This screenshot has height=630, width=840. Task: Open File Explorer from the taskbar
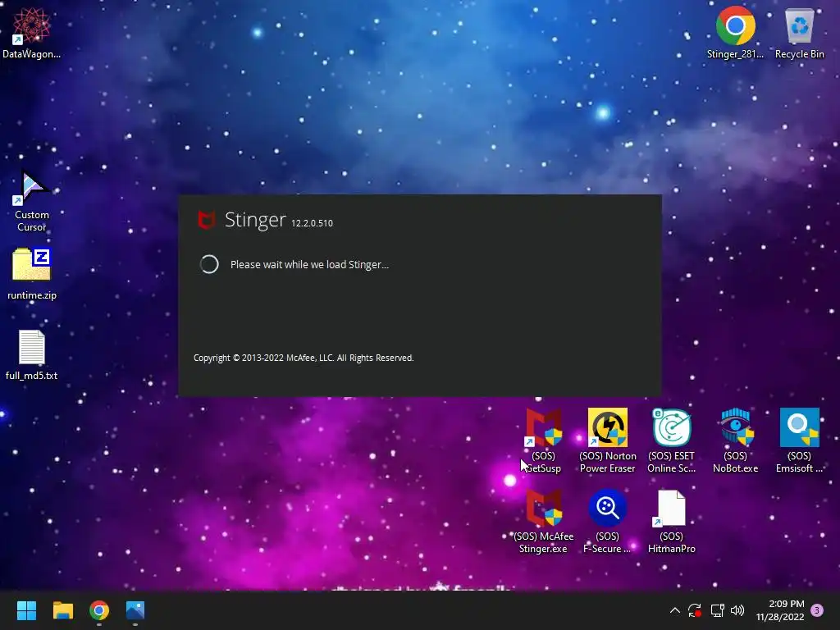click(x=62, y=610)
